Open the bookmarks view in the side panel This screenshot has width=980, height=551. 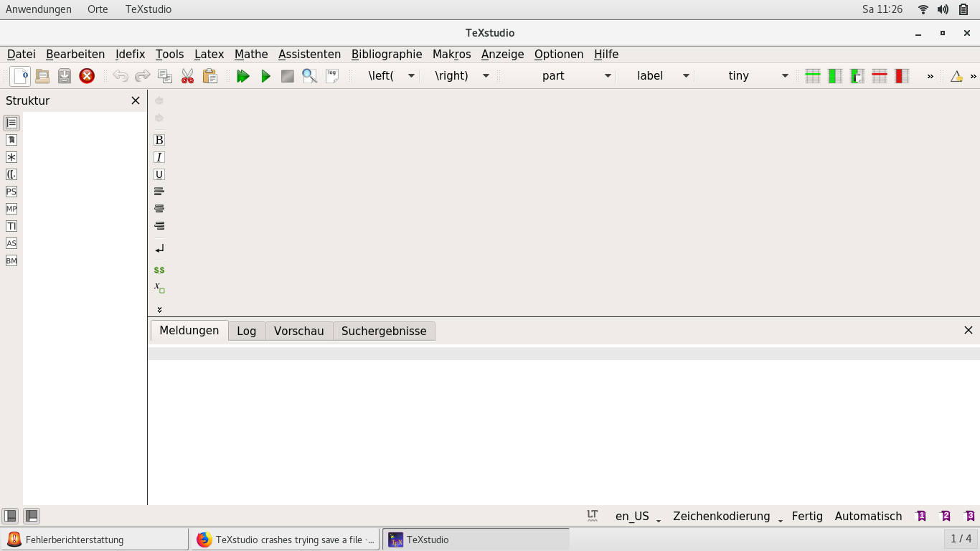coord(11,140)
